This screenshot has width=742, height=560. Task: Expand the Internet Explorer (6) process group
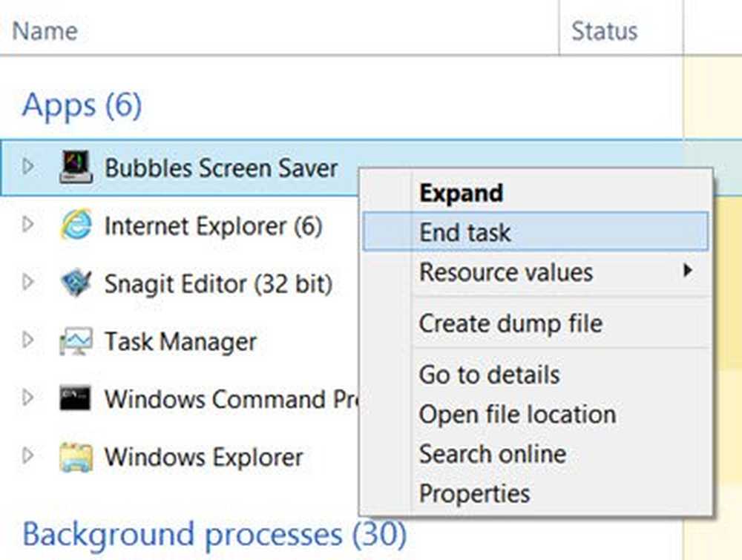coord(28,224)
